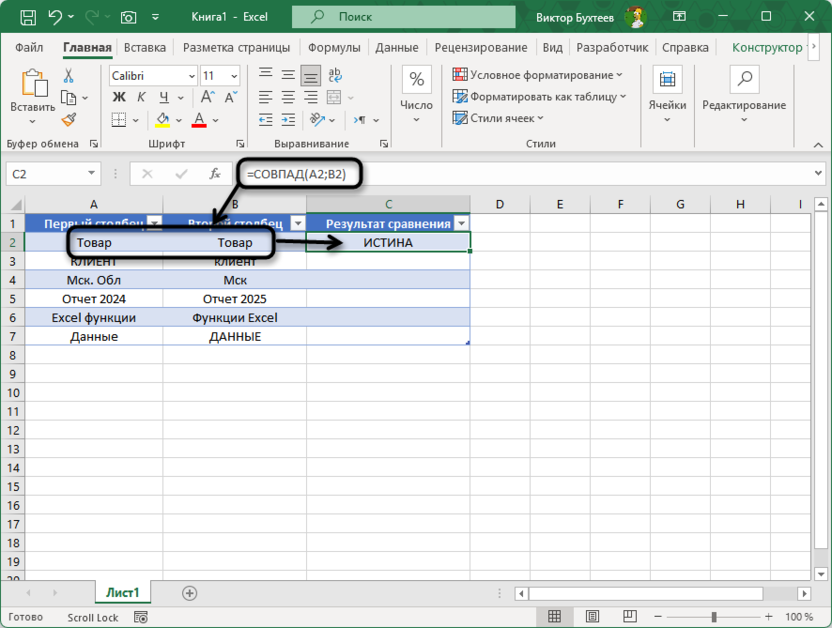Toggle italic К formatting
Image resolution: width=832 pixels, height=628 pixels.
[x=142, y=97]
